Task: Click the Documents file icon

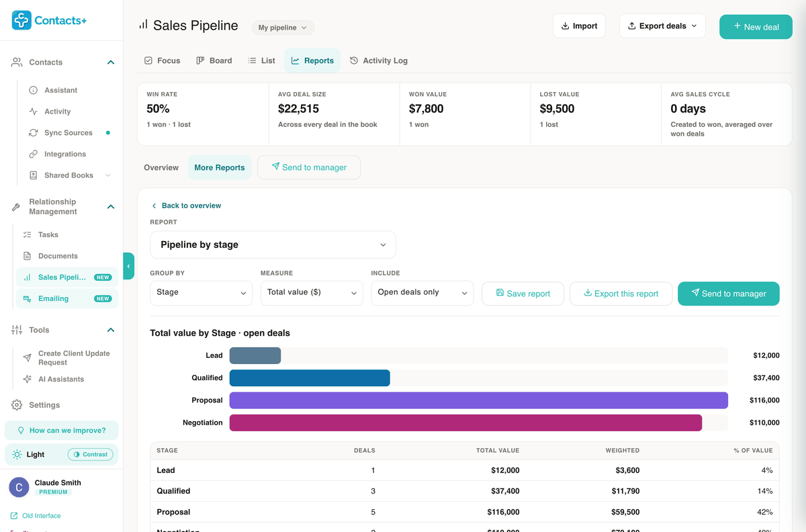Action: (x=27, y=256)
